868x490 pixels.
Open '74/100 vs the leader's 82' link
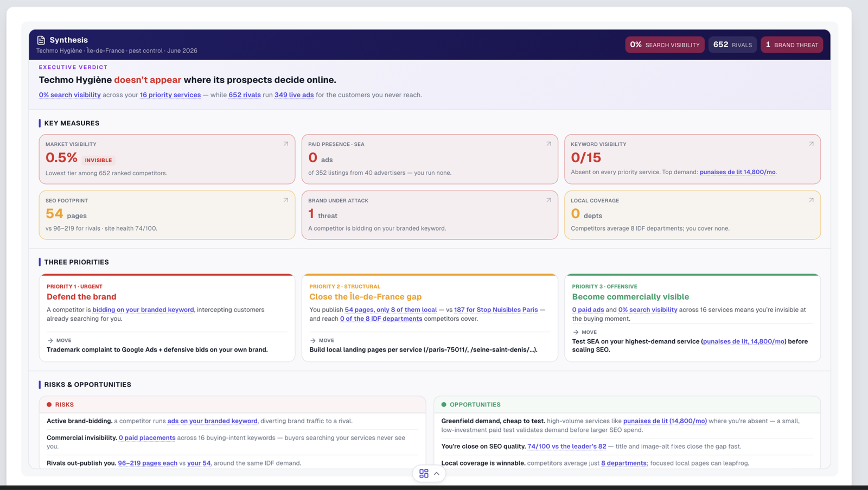point(567,447)
